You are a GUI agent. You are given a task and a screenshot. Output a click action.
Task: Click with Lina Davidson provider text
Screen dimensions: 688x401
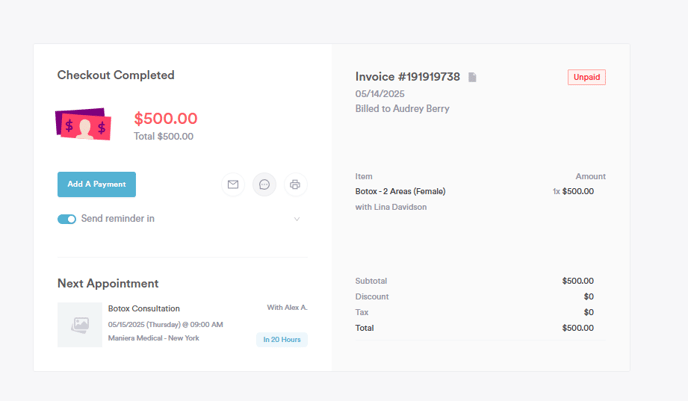pos(391,207)
